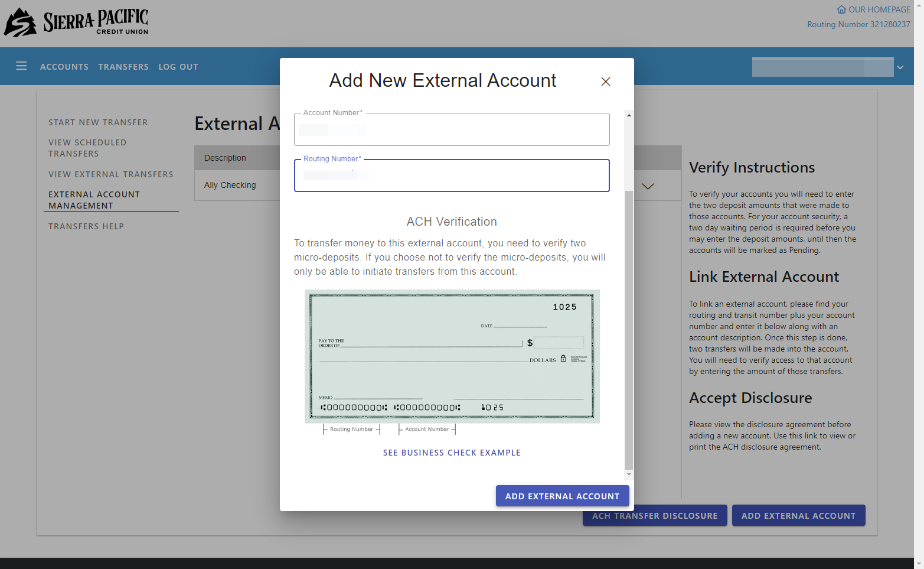Close the Add New External Account dialog

pos(605,82)
